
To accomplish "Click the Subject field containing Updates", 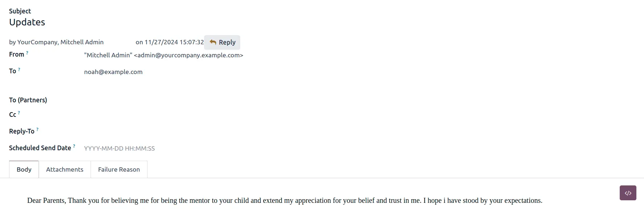I will point(27,22).
